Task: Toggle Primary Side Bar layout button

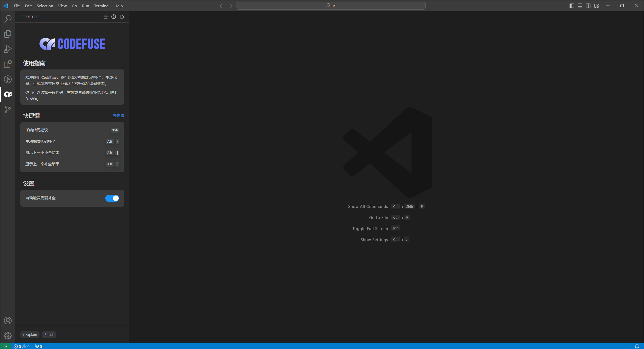Action: point(572,6)
